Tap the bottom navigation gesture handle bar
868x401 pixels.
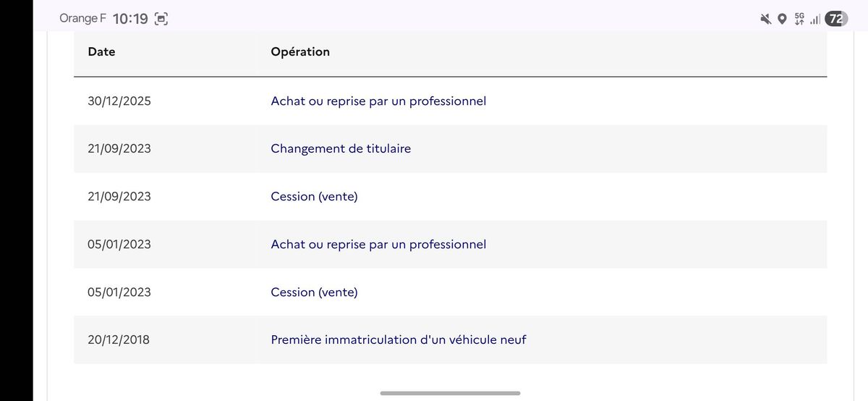pos(450,393)
